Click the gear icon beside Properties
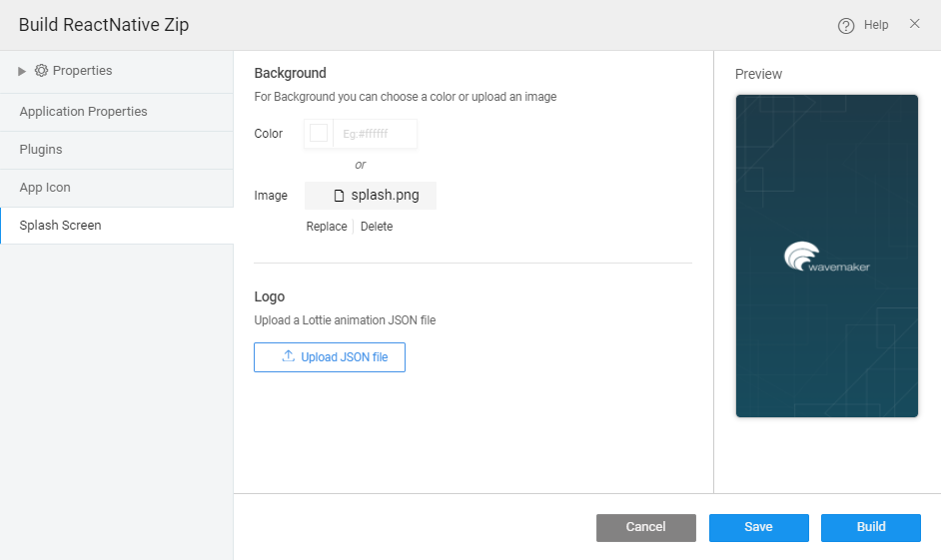941x560 pixels. [41, 71]
